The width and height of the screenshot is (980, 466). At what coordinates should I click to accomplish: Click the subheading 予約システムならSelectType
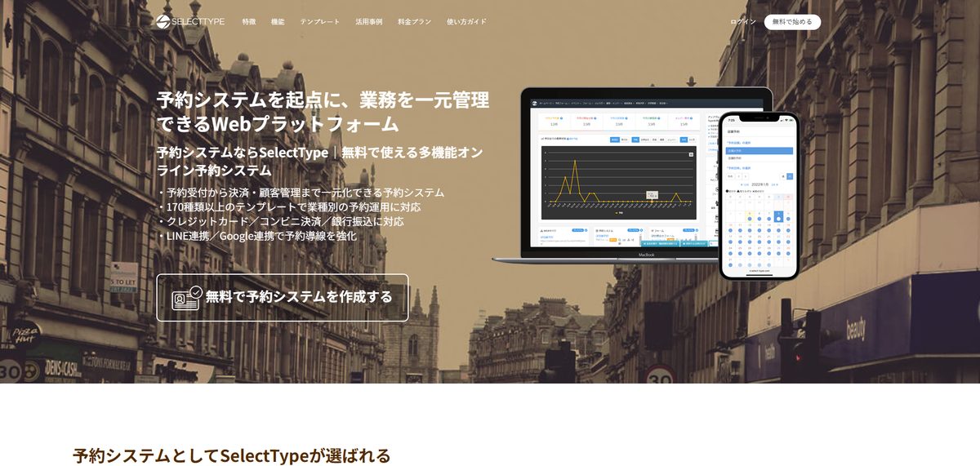pyautogui.click(x=243, y=152)
